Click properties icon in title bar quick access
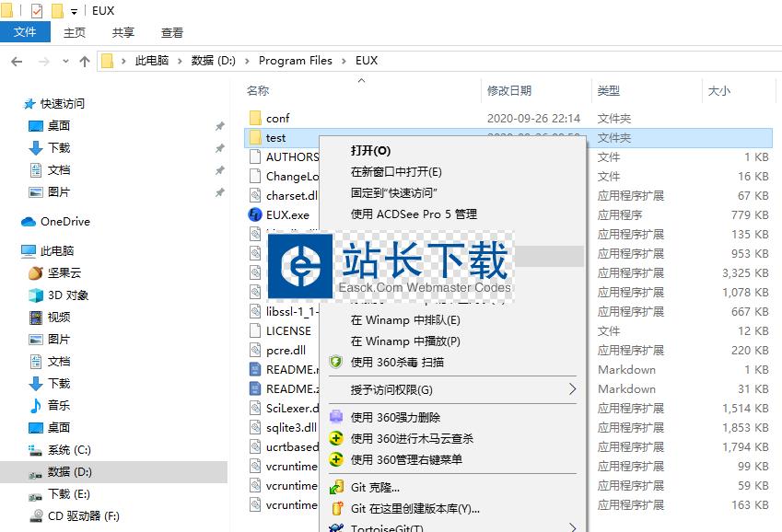782x532 pixels. point(37,11)
